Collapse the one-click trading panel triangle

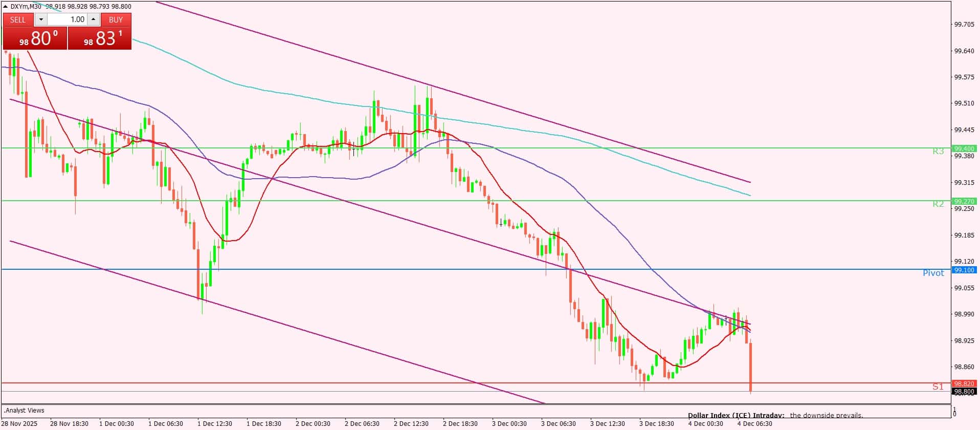pyautogui.click(x=6, y=7)
